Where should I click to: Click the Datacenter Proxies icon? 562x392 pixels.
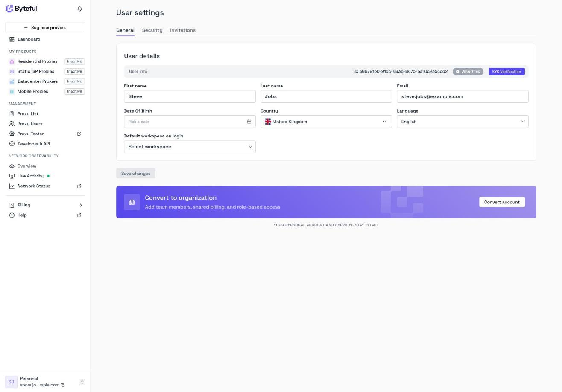[x=12, y=81]
